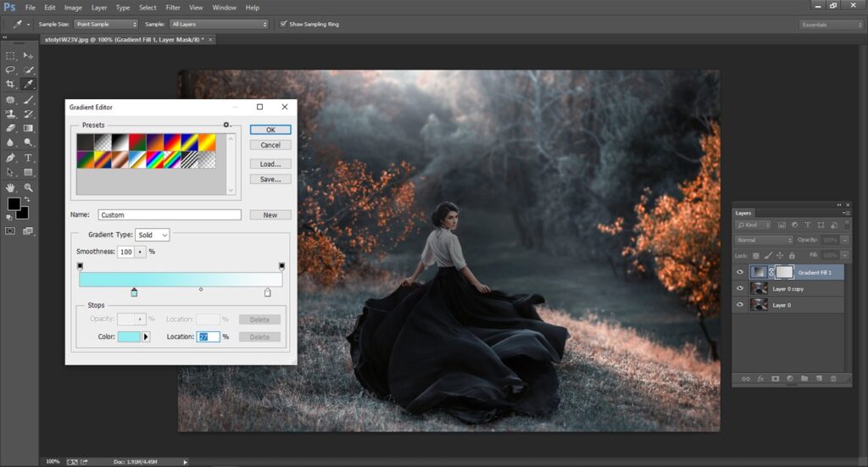868x467 pixels.
Task: Toggle Quick Mask mode
Action: pyautogui.click(x=10, y=231)
